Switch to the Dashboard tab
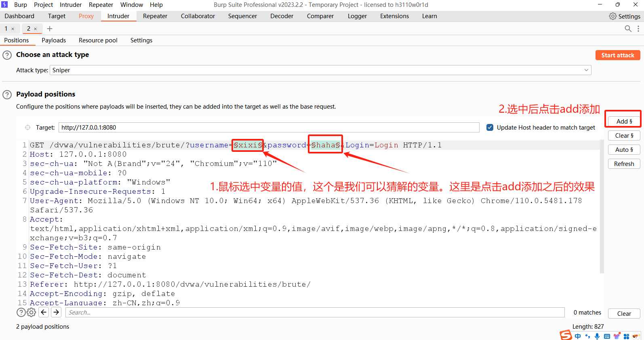This screenshot has height=340, width=644. pos(19,16)
